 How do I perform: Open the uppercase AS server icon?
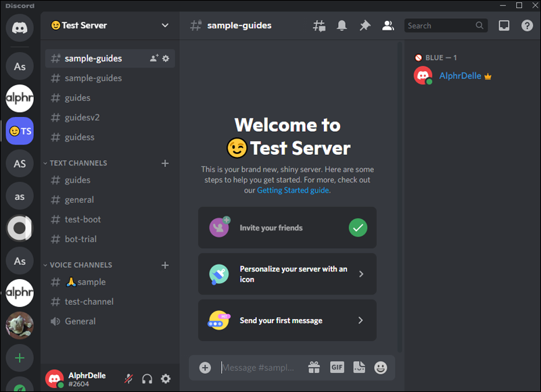pos(20,164)
